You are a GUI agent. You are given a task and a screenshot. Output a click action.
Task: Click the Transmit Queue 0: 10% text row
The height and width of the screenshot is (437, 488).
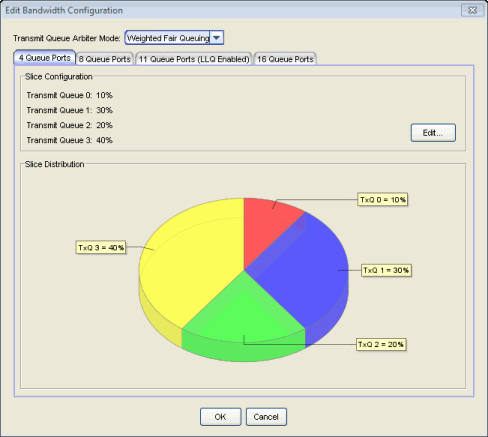click(70, 95)
